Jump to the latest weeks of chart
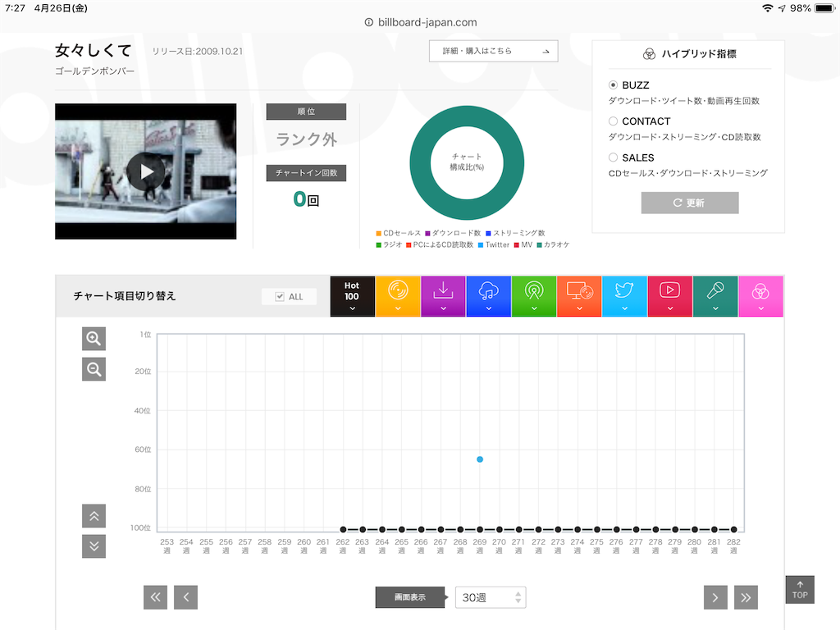Viewport: 840px width, 630px height. pos(746,597)
